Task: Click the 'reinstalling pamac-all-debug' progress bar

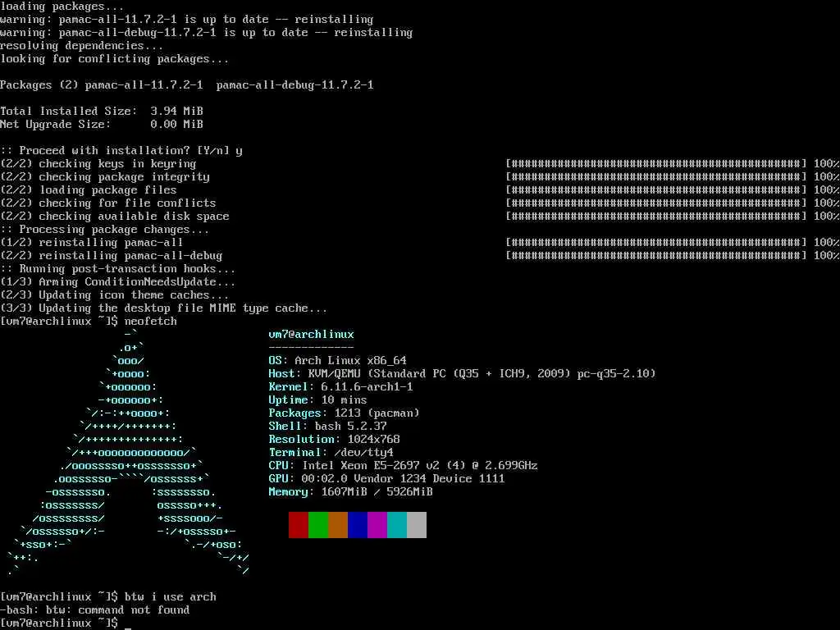Action: click(656, 256)
